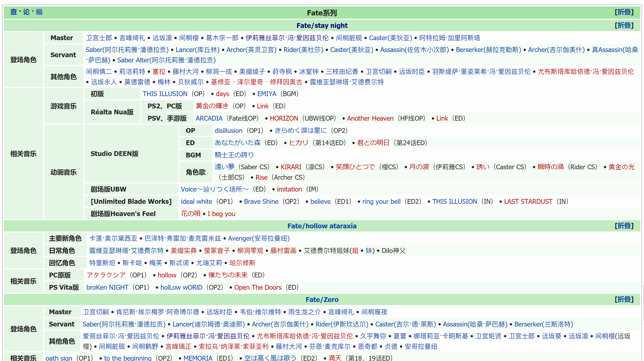
Task: Open the ring your bell link
Action: 381,202
